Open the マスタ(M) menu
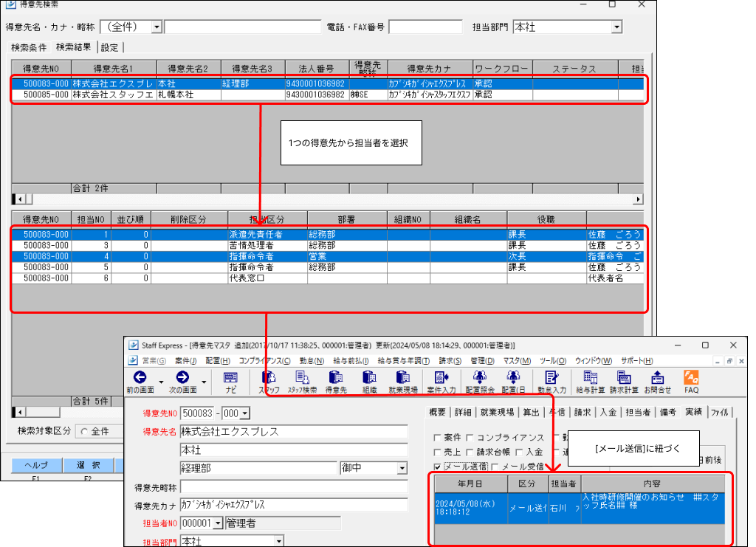The width and height of the screenshot is (756, 547). click(517, 360)
